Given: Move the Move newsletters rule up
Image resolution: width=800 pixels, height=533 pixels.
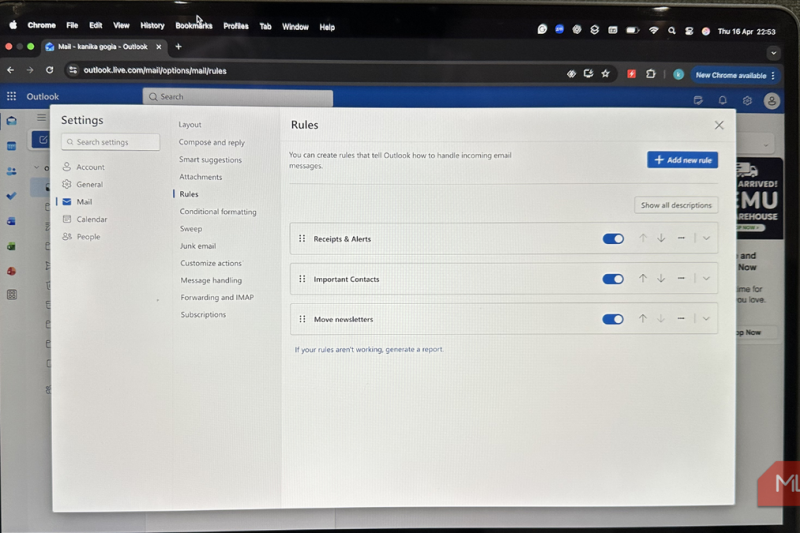Looking at the screenshot, I should tap(642, 318).
